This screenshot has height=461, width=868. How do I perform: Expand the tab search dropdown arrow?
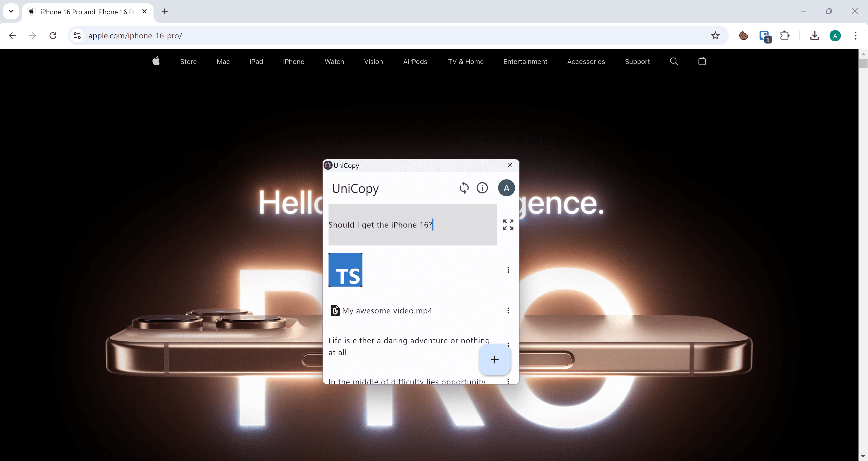(11, 12)
